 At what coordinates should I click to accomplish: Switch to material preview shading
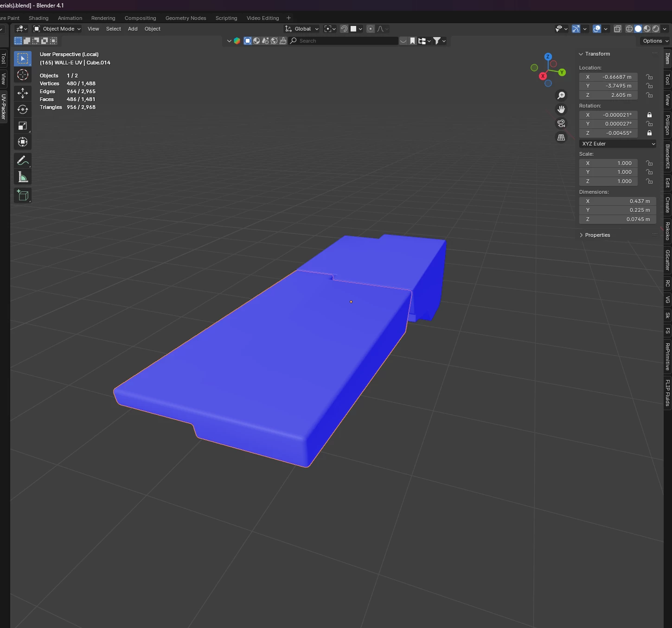tap(647, 29)
